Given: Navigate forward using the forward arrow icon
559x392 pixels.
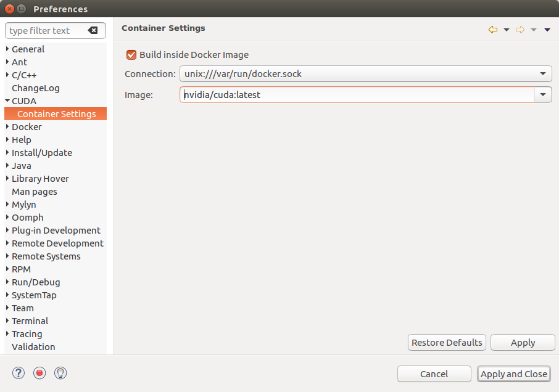Looking at the screenshot, I should coord(519,29).
